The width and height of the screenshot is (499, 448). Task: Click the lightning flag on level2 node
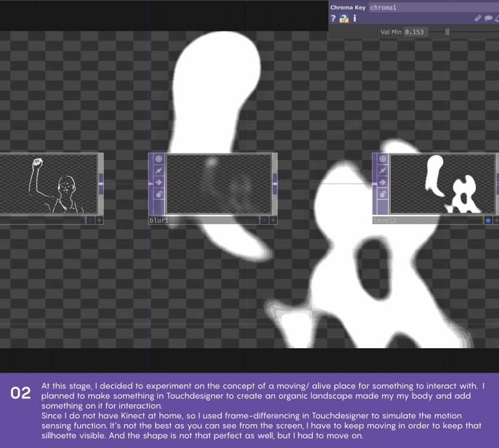pyautogui.click(x=383, y=171)
